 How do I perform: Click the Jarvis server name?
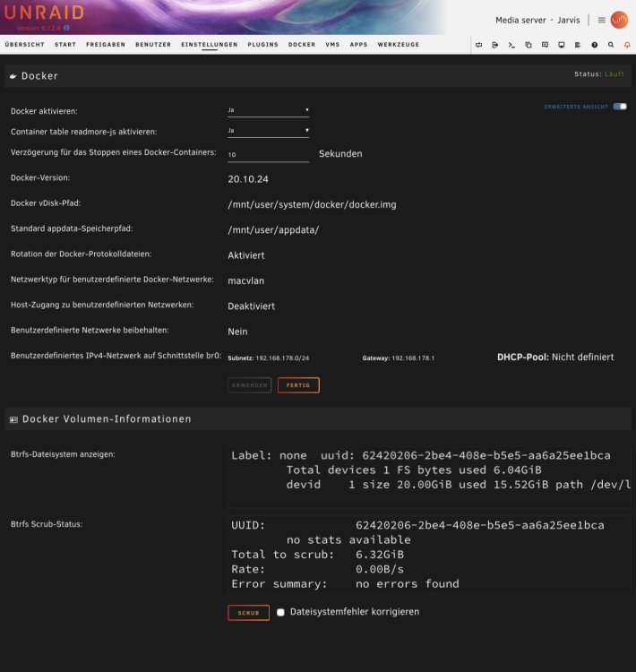[568, 20]
